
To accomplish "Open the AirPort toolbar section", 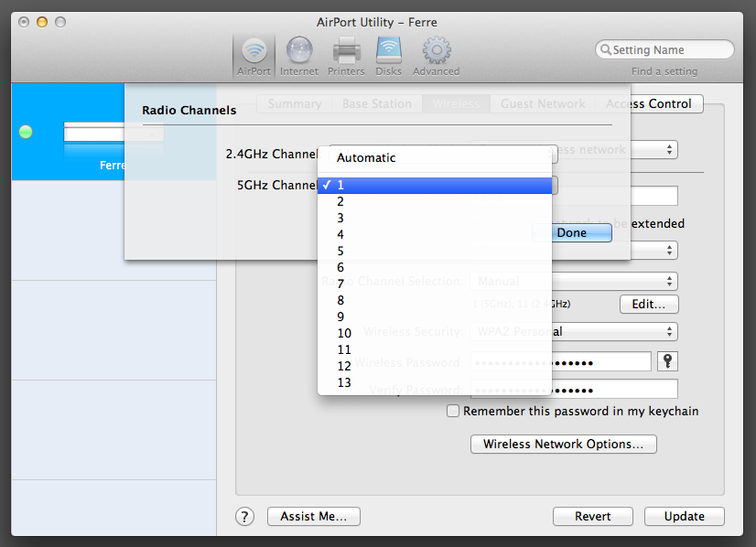I will click(254, 57).
